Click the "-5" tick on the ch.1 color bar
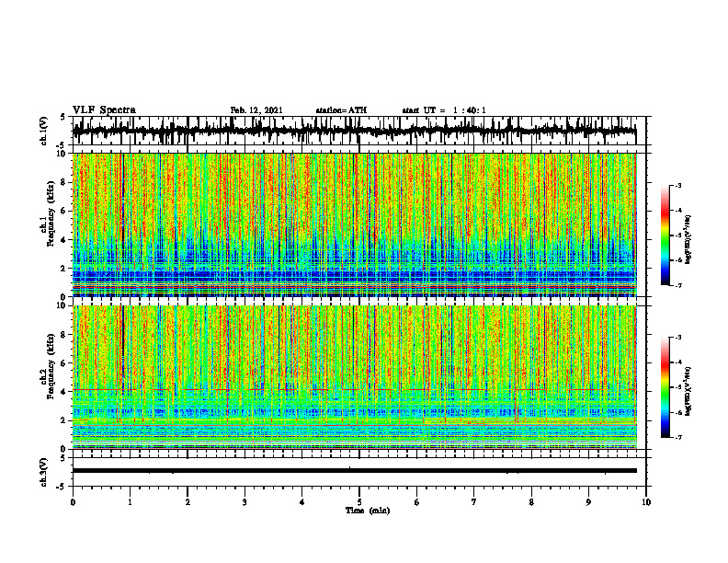 click(677, 236)
